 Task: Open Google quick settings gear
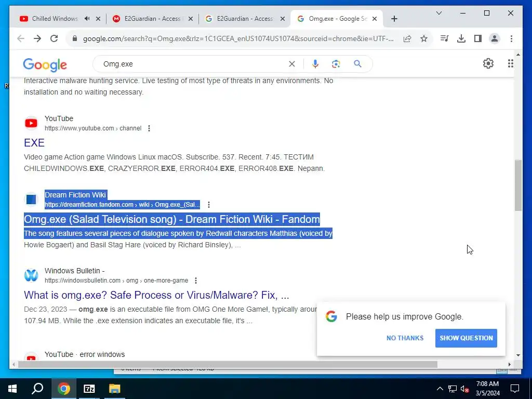click(x=488, y=63)
